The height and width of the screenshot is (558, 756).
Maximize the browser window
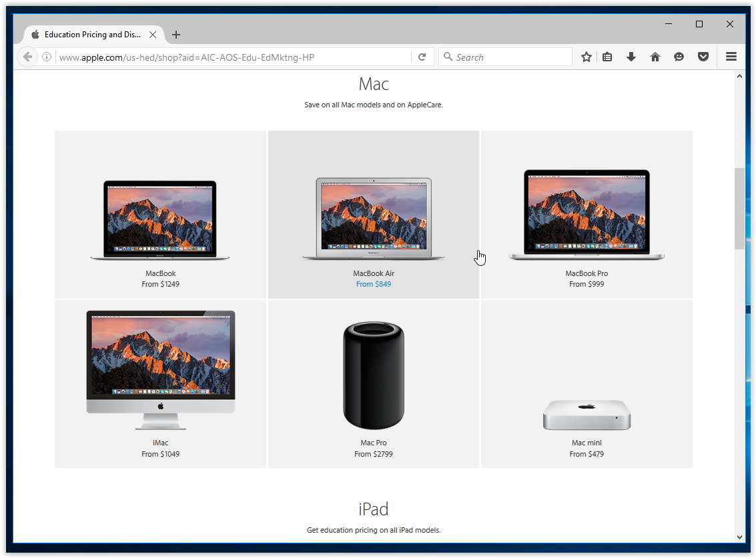[699, 23]
